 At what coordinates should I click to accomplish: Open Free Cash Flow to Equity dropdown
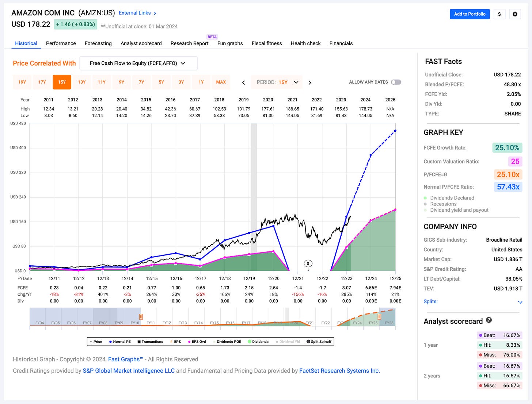(138, 63)
